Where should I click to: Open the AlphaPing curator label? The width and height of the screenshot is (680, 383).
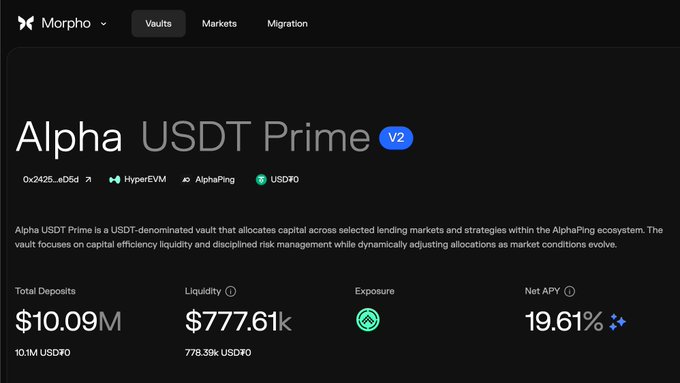click(x=215, y=180)
